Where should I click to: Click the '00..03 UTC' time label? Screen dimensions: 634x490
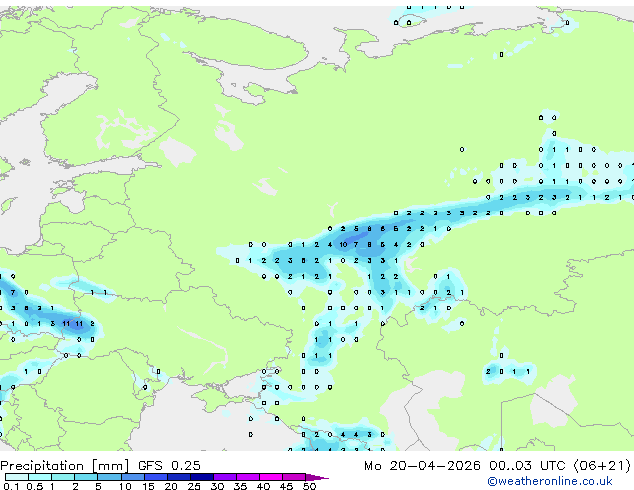[527, 466]
